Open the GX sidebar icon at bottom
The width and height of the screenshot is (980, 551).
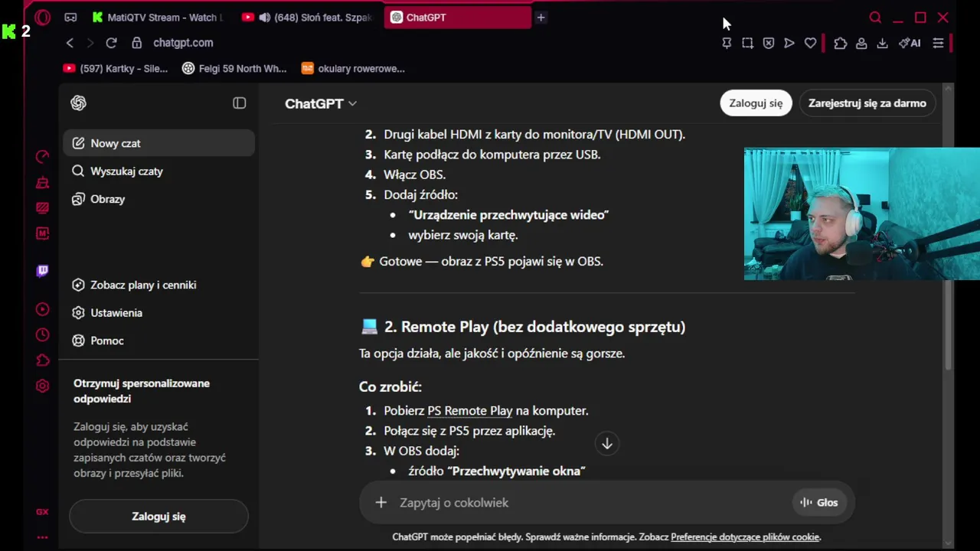[42, 512]
